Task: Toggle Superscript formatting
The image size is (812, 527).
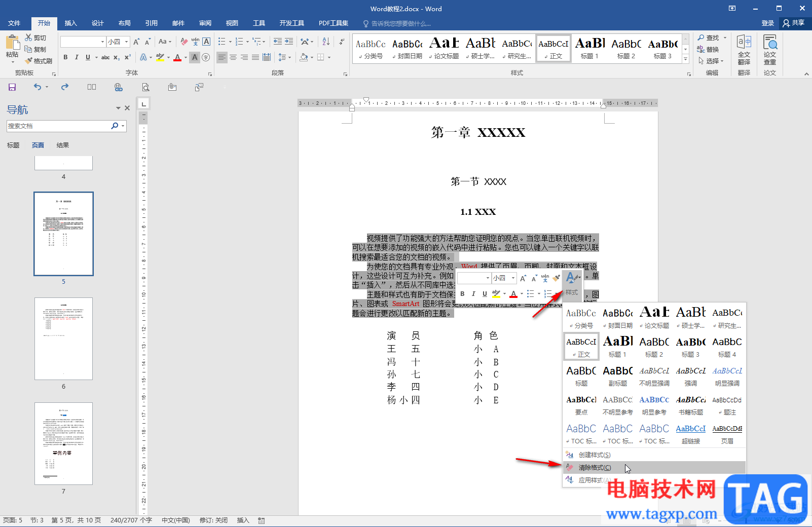Action: click(128, 57)
